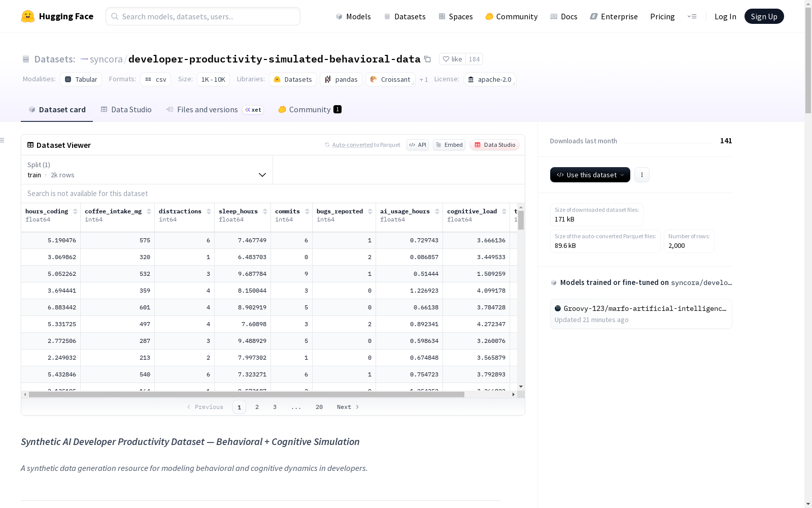Screen dimensions: 812x508
Task: Go to Spaces in the navigation
Action: tap(456, 16)
